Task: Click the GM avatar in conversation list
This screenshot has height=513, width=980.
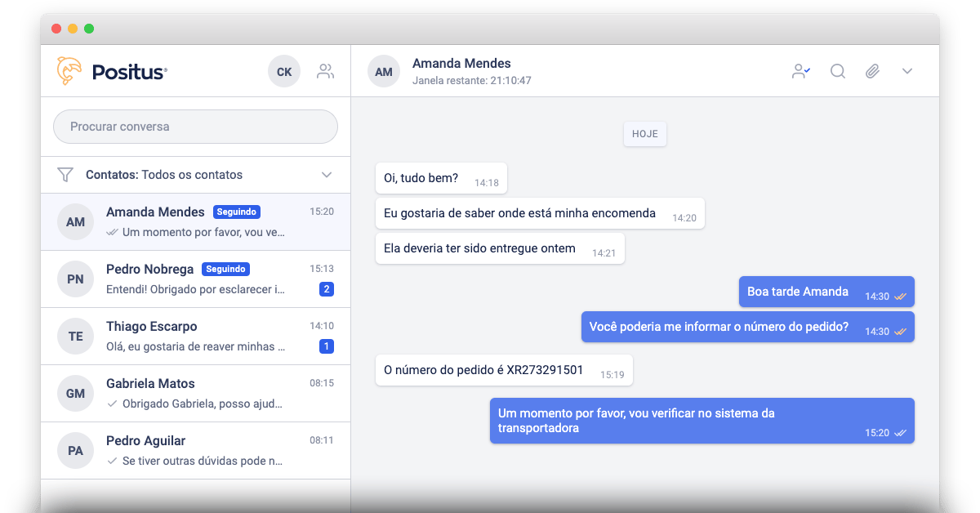Action: click(x=75, y=394)
